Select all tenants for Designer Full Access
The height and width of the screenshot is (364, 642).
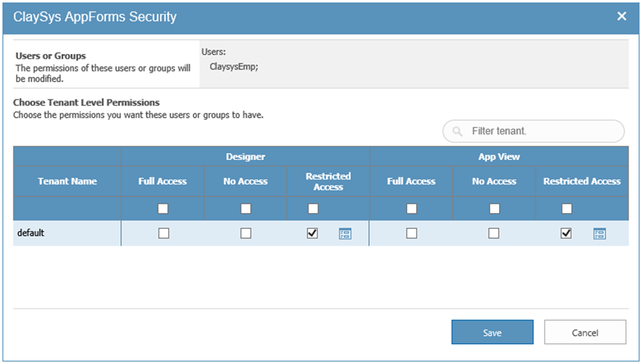[x=163, y=209]
